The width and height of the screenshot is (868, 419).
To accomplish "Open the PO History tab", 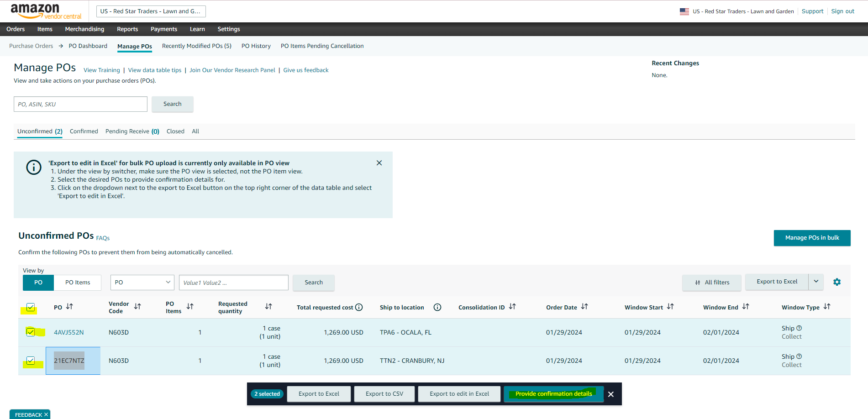I will (256, 46).
